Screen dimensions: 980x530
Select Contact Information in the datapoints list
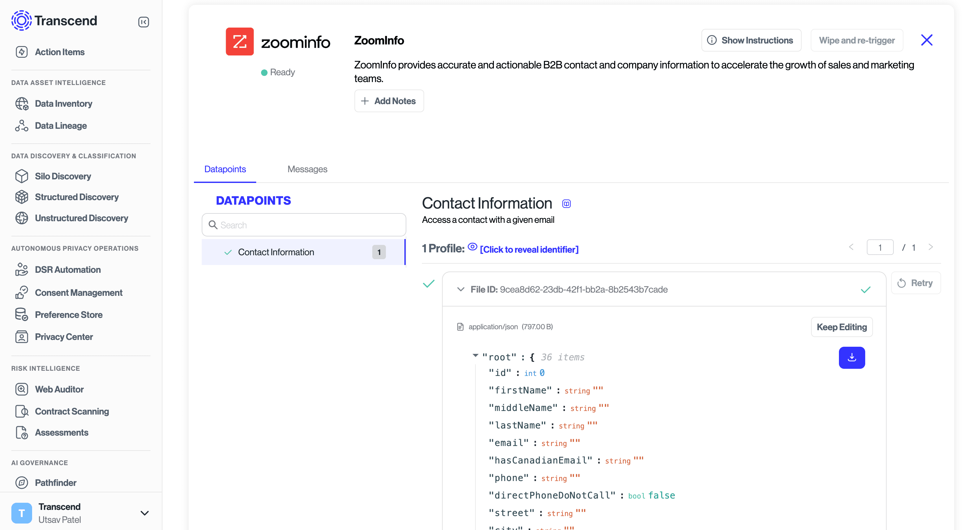(x=276, y=252)
